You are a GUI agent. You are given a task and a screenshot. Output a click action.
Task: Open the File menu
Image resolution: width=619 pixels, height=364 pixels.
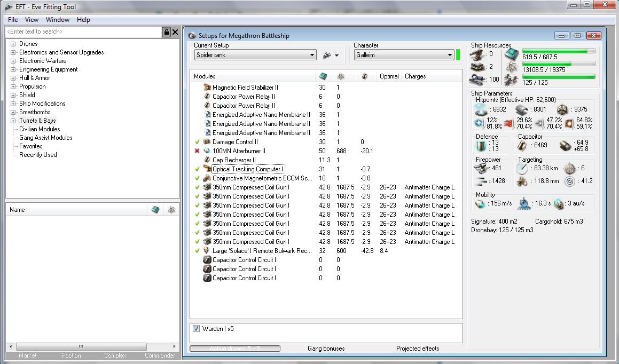tap(13, 20)
